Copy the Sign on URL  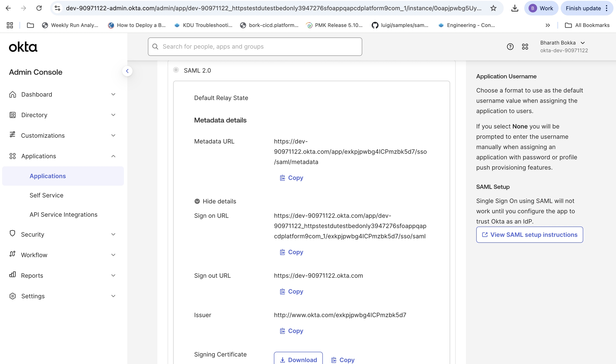[291, 252]
